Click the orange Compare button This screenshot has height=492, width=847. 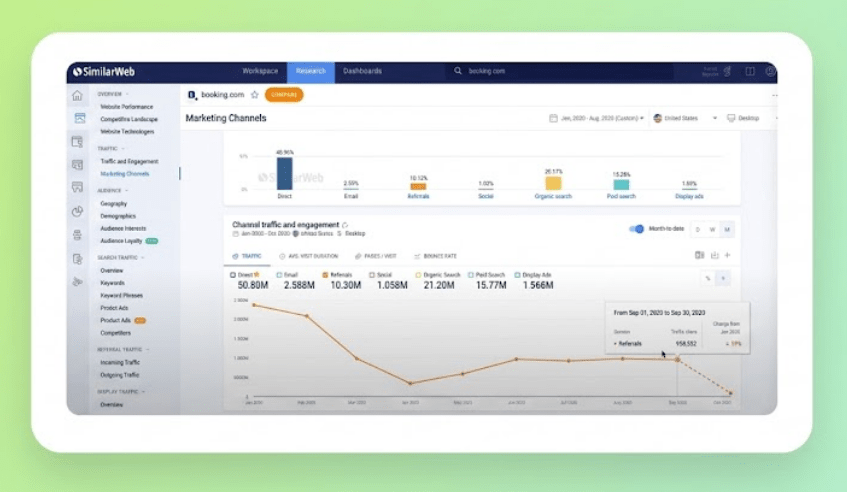point(284,95)
